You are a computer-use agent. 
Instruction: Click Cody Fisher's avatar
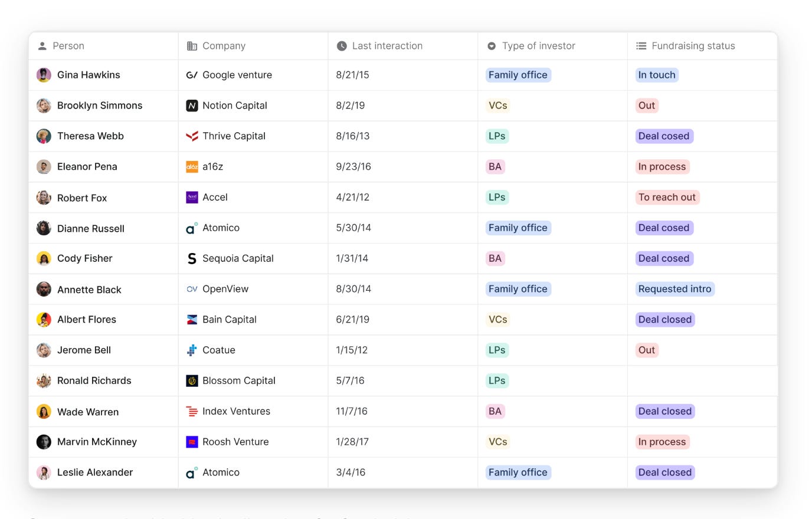click(x=44, y=258)
